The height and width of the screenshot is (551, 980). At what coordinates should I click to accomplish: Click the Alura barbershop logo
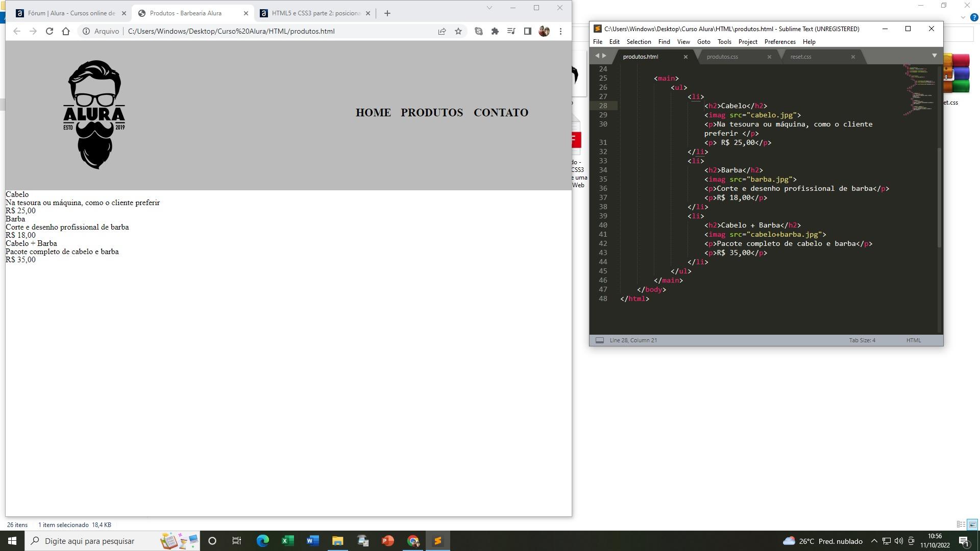click(94, 115)
